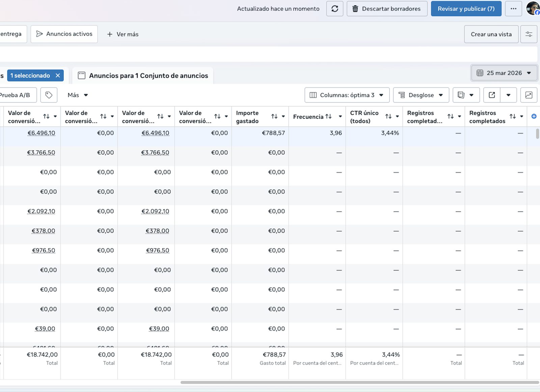This screenshot has width=540, height=392.
Task: Click the tag labels icon button
Action: (x=49, y=95)
